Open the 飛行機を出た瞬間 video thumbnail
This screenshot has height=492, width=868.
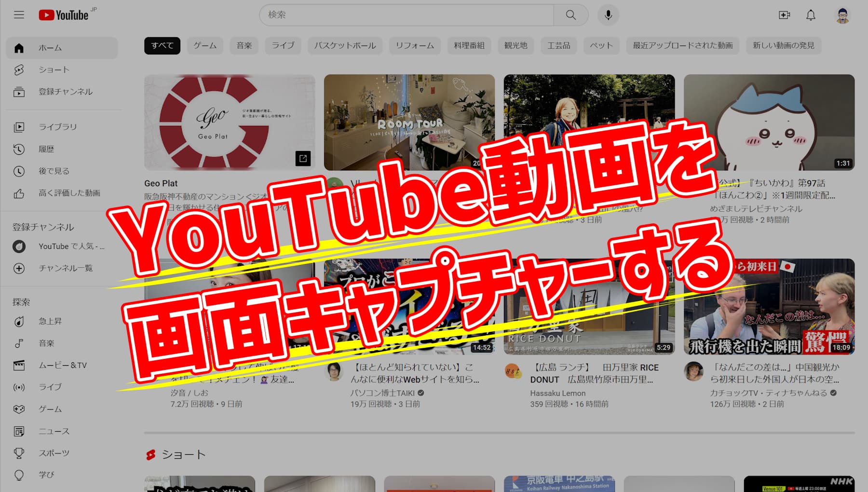tap(769, 306)
